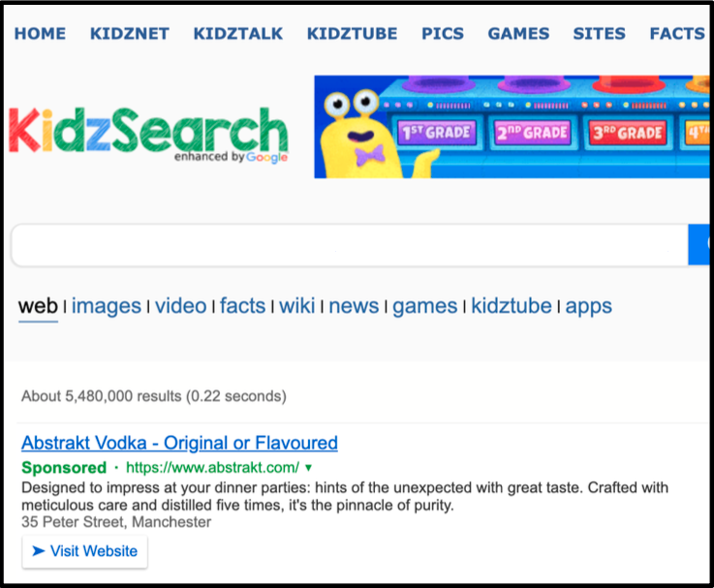714x588 pixels.
Task: Open the Abstrakt Vodka result link
Action: (x=179, y=444)
